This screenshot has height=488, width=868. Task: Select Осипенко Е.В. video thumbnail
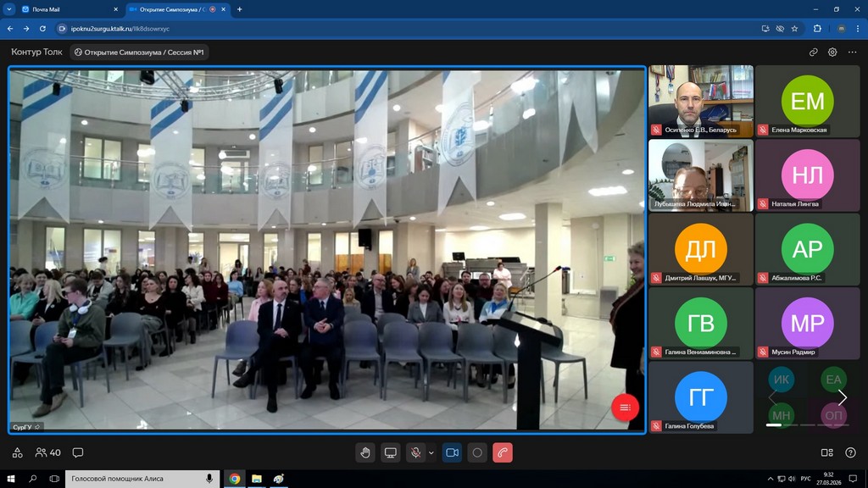(700, 100)
